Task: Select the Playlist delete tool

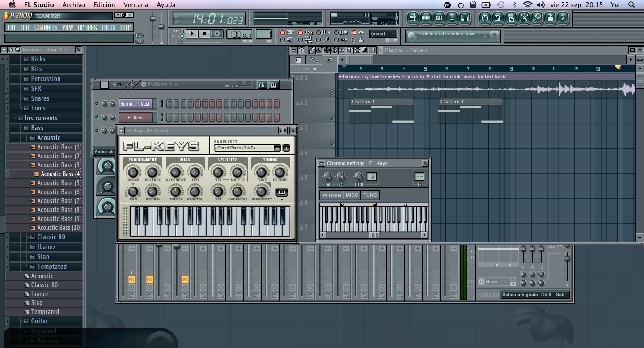Action: coord(327,50)
